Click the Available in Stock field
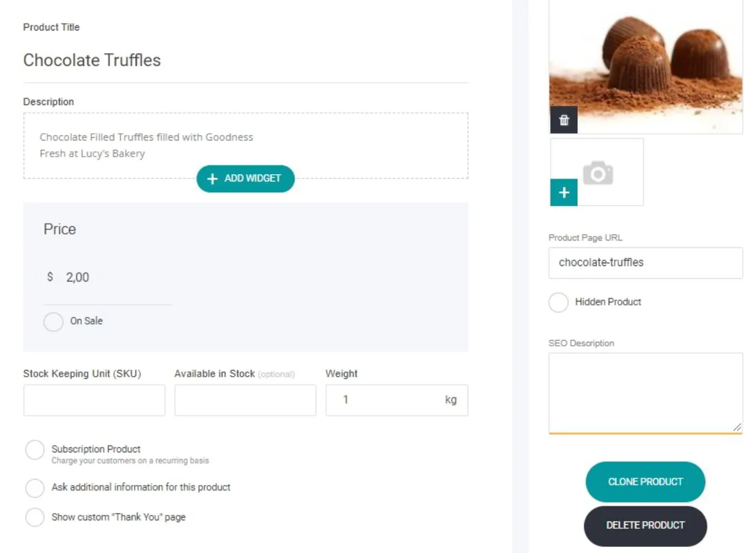756x553 pixels. (x=245, y=400)
